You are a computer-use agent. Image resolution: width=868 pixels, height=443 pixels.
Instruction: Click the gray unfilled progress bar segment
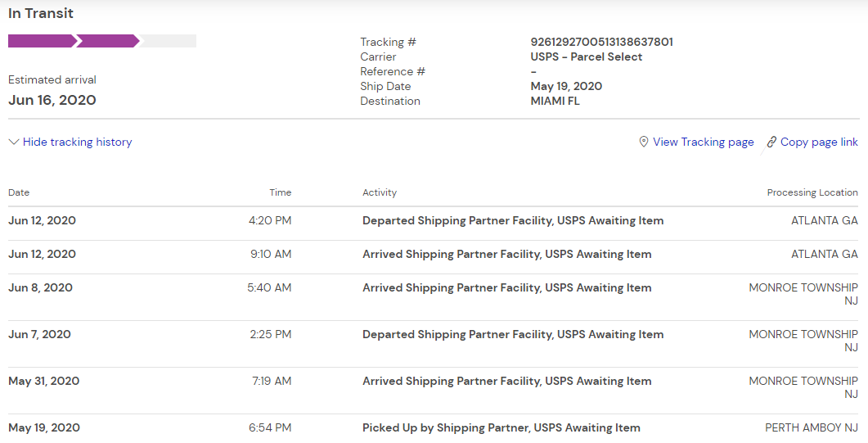tap(169, 41)
